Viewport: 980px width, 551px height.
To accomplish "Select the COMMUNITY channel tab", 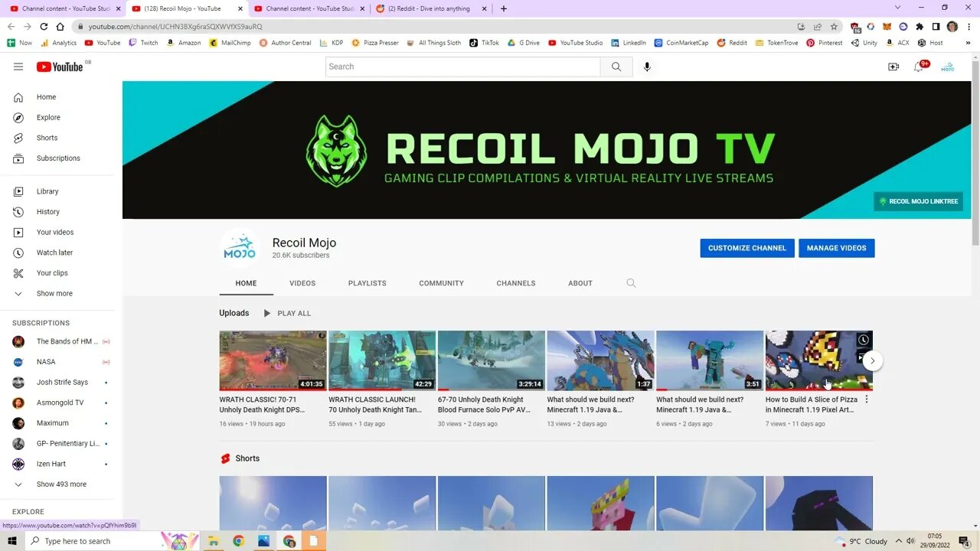I will (x=441, y=283).
